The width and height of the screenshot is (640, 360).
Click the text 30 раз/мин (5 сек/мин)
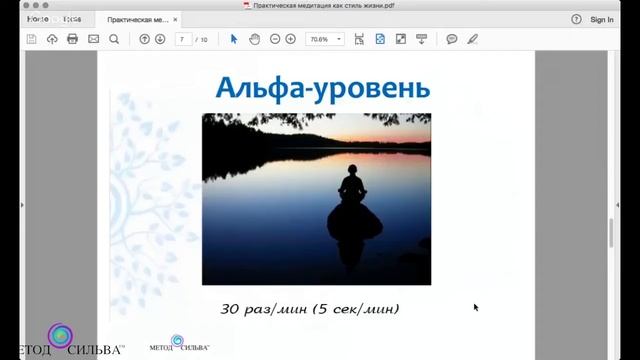pyautogui.click(x=310, y=309)
